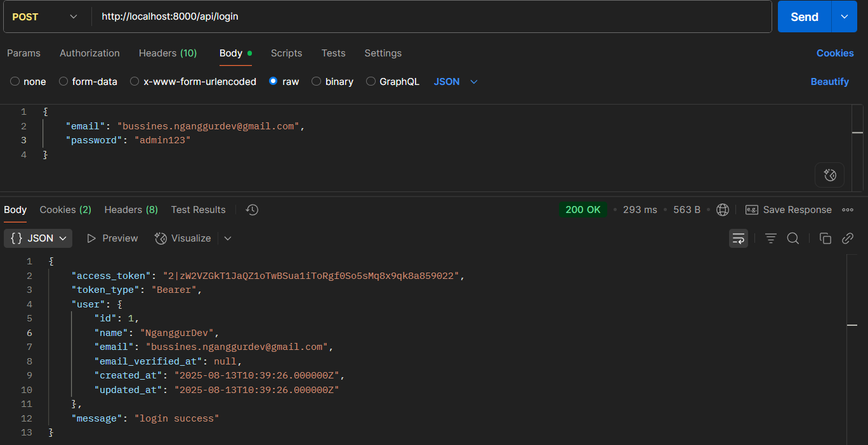Expand the Visualize options chevron

228,238
